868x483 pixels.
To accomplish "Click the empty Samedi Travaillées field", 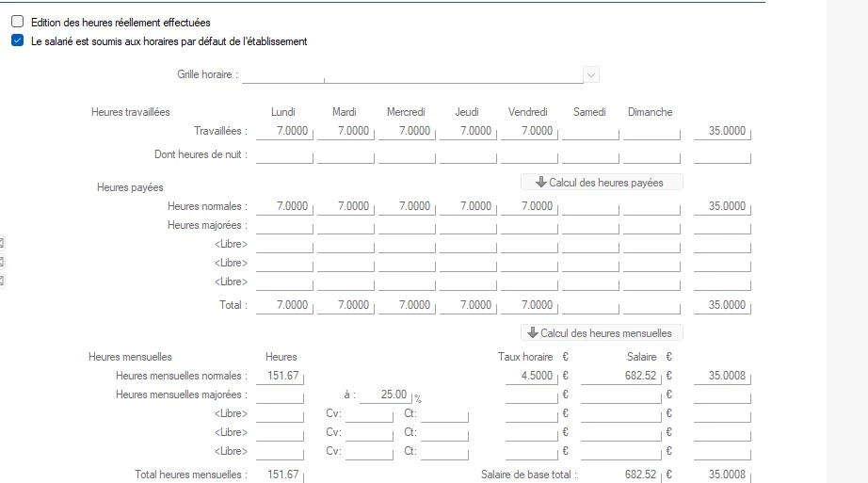I will pos(590,131).
